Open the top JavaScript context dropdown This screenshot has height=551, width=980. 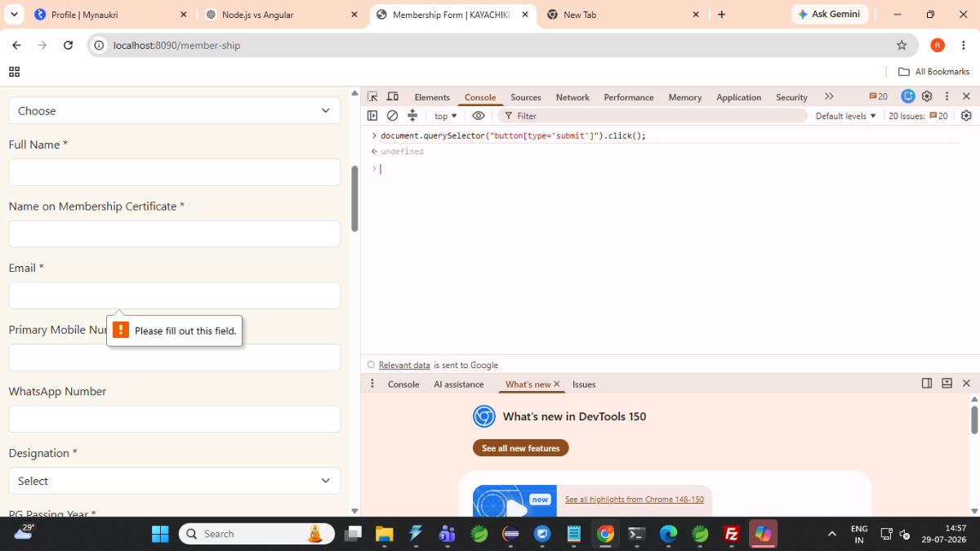click(446, 116)
